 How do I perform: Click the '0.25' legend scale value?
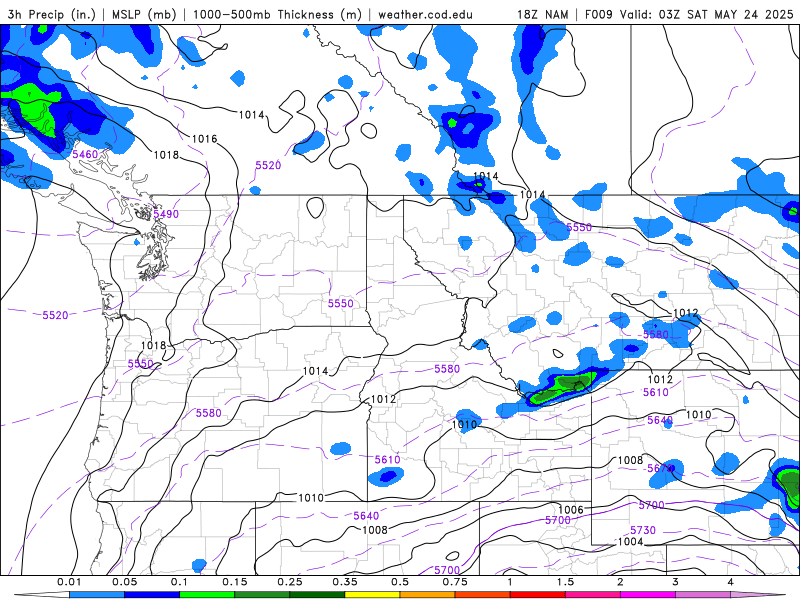[x=290, y=582]
